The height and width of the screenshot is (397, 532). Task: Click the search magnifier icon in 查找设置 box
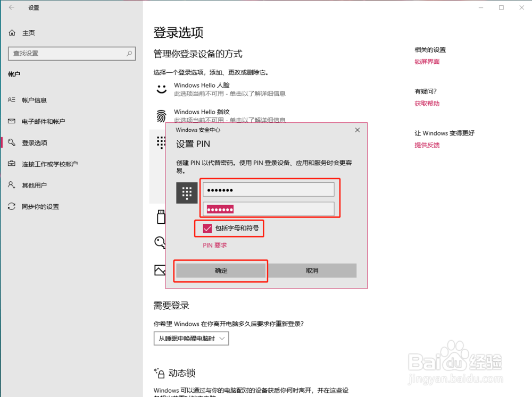point(129,54)
